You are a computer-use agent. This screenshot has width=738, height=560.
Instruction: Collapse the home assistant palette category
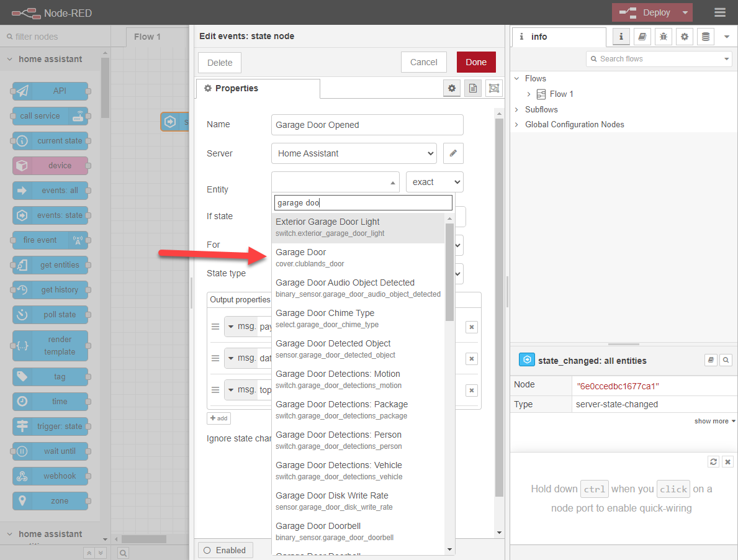[x=9, y=59]
